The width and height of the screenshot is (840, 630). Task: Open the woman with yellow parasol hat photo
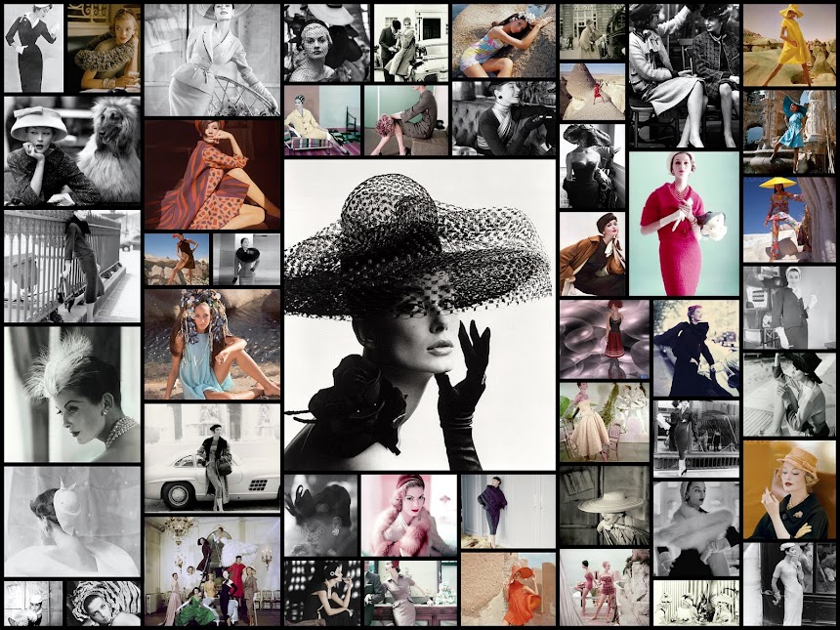pyautogui.click(x=789, y=220)
